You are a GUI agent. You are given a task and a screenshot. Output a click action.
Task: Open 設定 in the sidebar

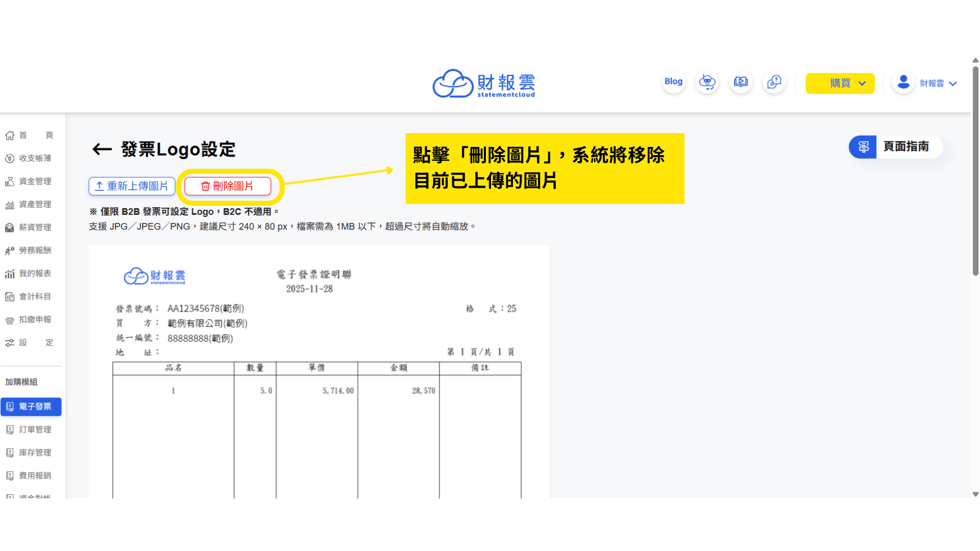[x=31, y=342]
